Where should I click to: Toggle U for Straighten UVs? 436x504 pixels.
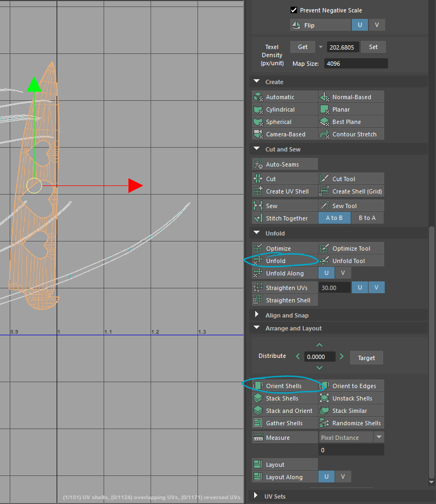click(x=360, y=287)
